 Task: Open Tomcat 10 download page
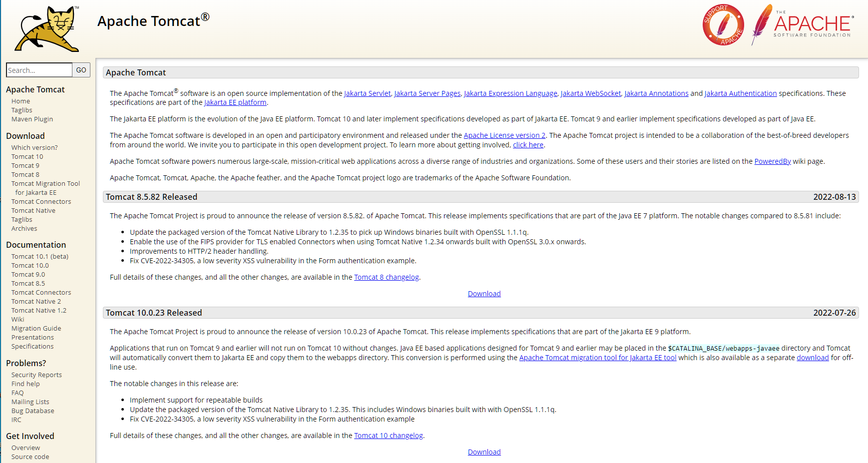pyautogui.click(x=27, y=156)
